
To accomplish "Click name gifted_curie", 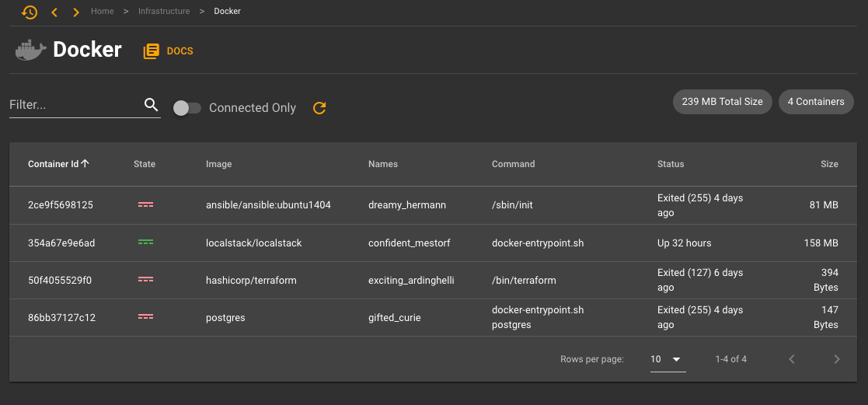I will pyautogui.click(x=394, y=318).
